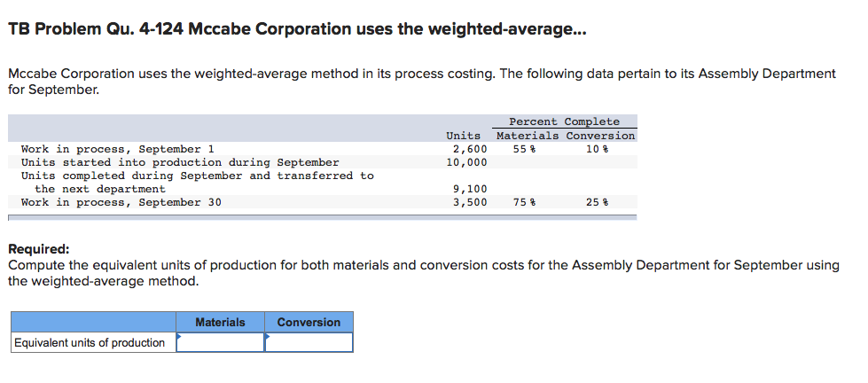The height and width of the screenshot is (383, 868).
Task: Click the 3,500 units value
Action: 470,202
